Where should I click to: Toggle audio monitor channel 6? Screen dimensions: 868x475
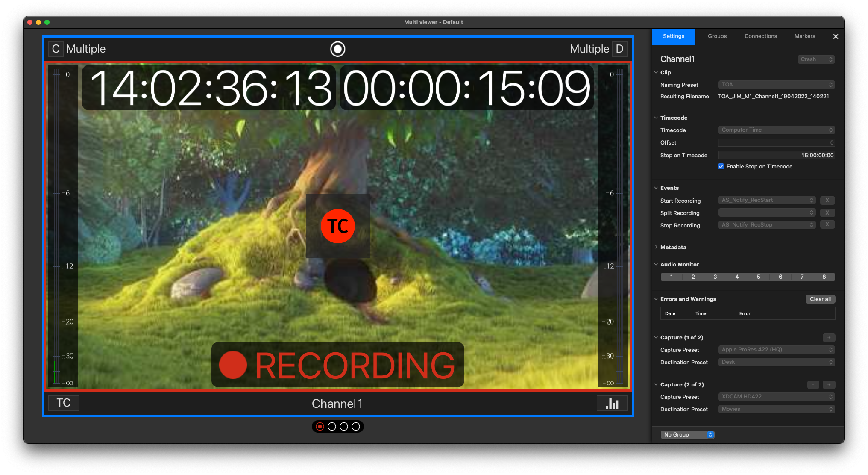click(x=780, y=277)
